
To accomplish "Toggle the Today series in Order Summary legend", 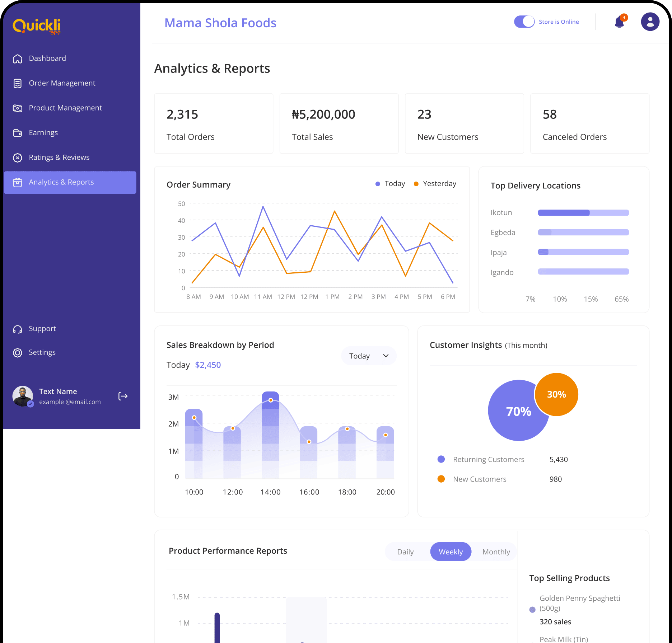I will (x=390, y=184).
